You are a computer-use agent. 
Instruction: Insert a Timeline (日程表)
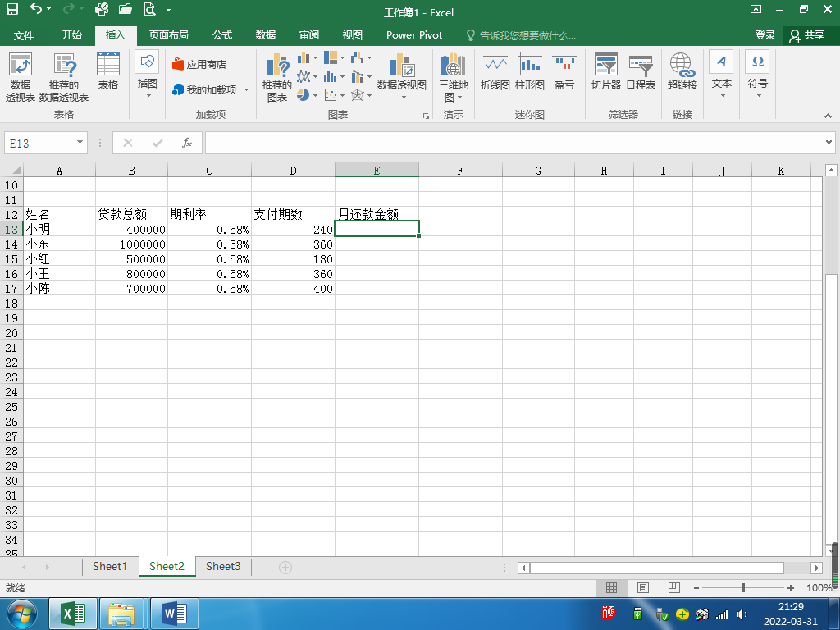pyautogui.click(x=641, y=71)
